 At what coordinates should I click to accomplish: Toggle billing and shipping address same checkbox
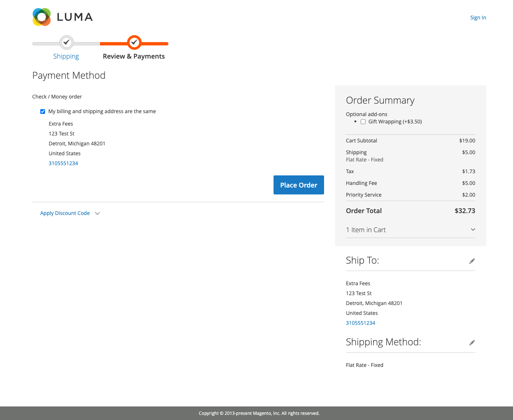[43, 111]
